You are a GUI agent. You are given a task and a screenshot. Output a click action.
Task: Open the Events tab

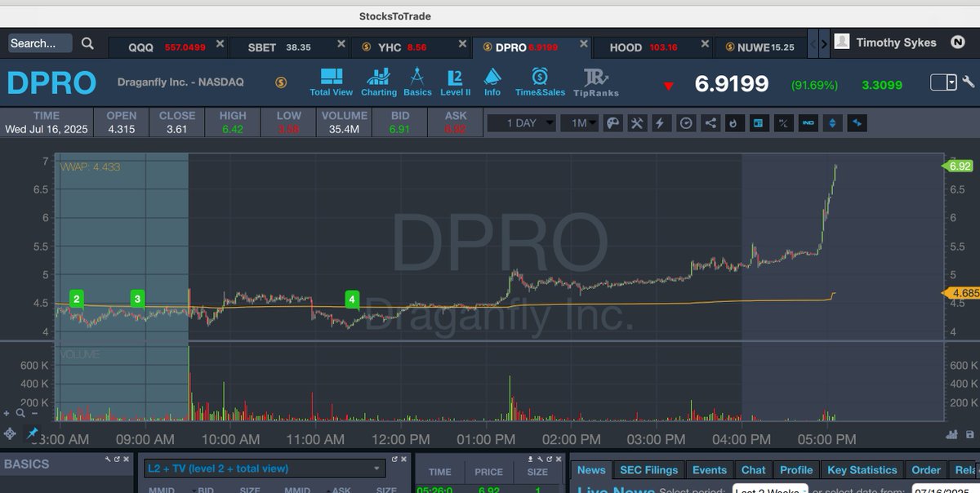tap(710, 470)
